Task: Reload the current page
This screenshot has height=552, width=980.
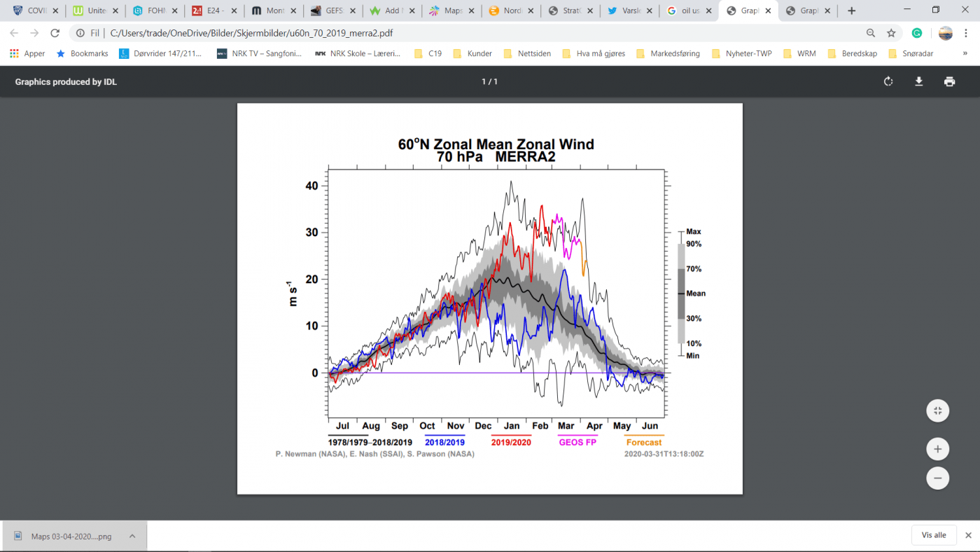Action: (x=55, y=33)
